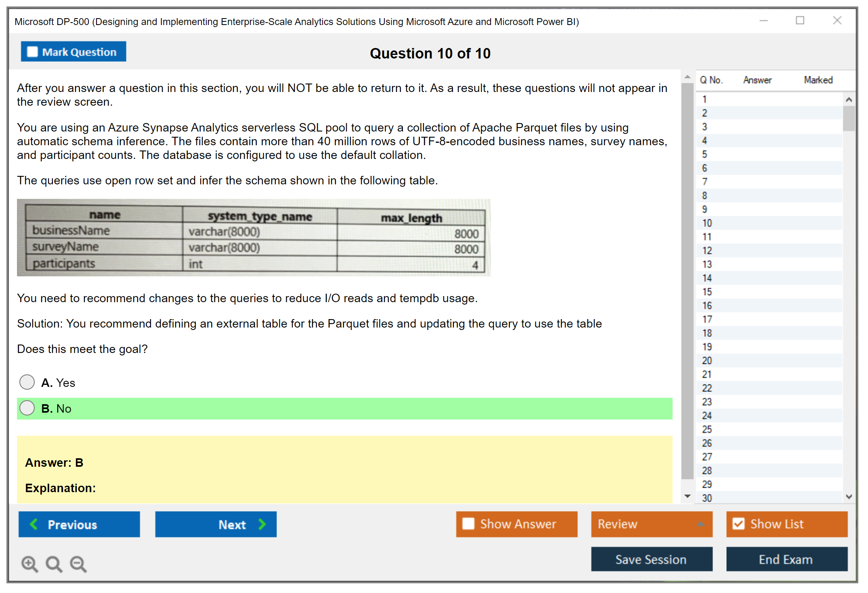This screenshot has height=593, width=868.
Task: Expand the Review dropdown menu
Action: [700, 524]
